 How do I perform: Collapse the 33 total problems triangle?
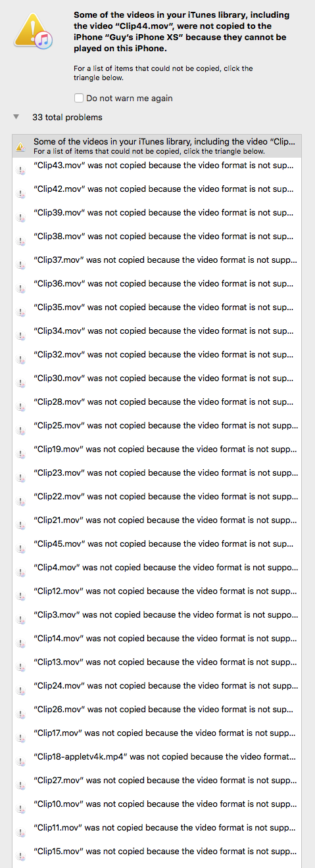pos(16,117)
